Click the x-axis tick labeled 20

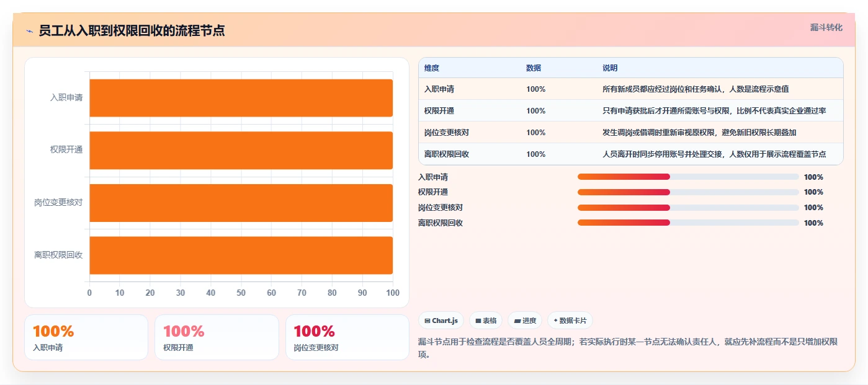click(150, 293)
